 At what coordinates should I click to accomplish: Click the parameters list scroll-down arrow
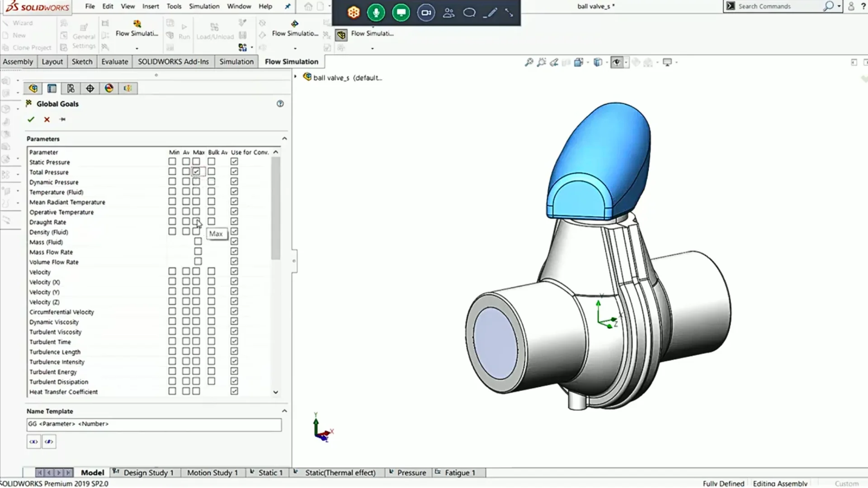276,392
